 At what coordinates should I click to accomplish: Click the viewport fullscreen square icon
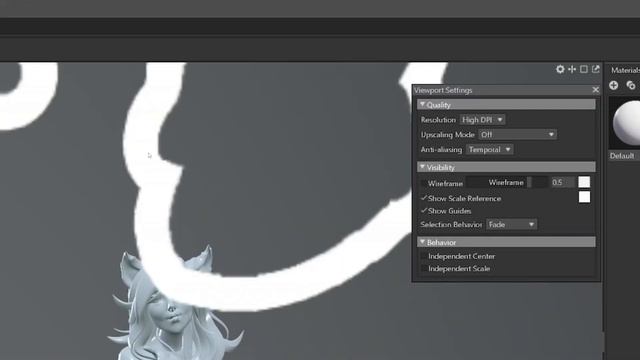pyautogui.click(x=584, y=69)
